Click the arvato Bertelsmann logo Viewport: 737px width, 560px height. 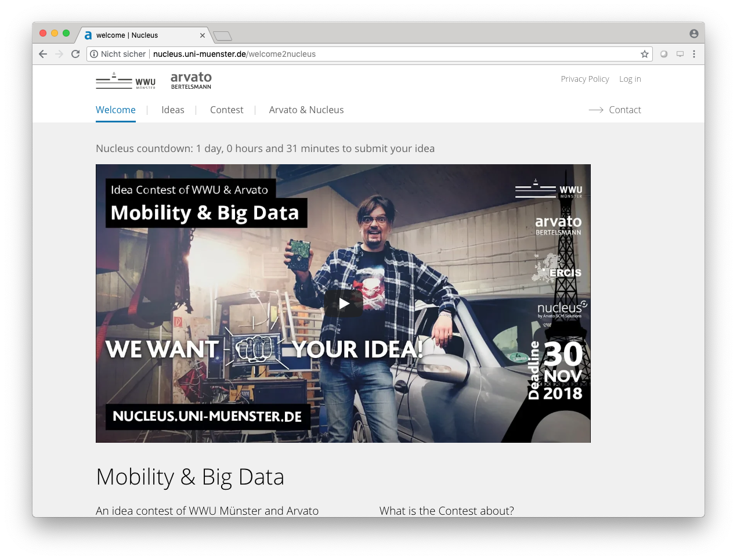191,80
